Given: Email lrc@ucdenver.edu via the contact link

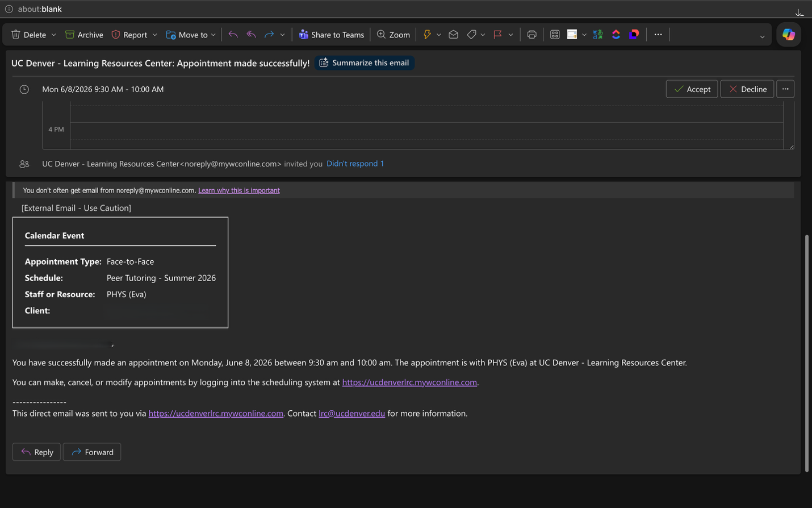Looking at the screenshot, I should [x=352, y=414].
